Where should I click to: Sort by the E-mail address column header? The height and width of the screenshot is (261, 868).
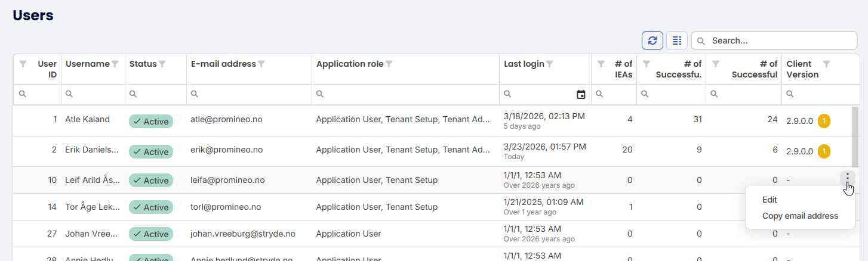click(223, 64)
